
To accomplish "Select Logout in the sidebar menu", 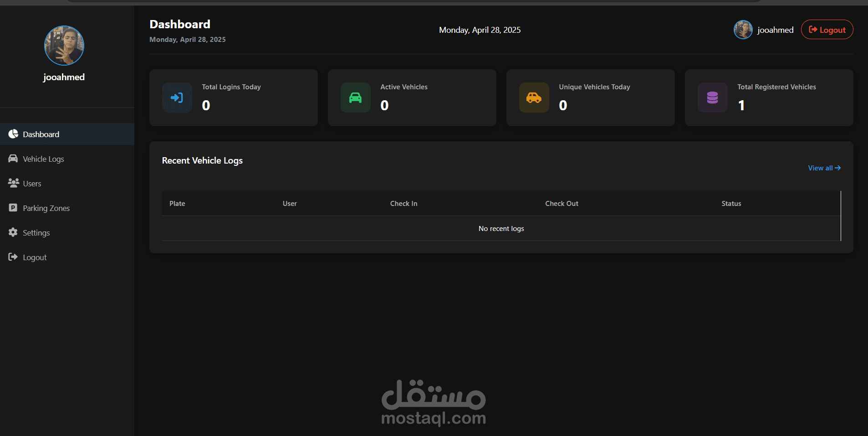I will tap(67, 257).
